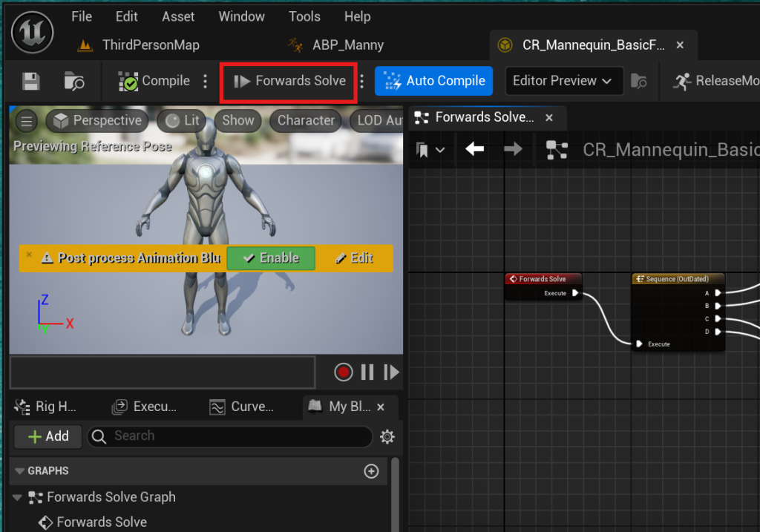Dismiss the post process warning banner
This screenshot has height=532, width=760.
(29, 254)
